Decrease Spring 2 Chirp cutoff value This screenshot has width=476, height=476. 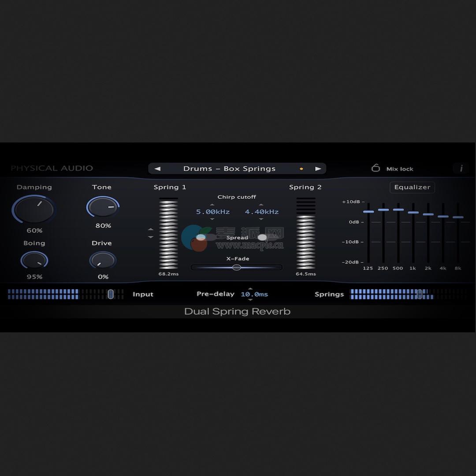(x=261, y=219)
